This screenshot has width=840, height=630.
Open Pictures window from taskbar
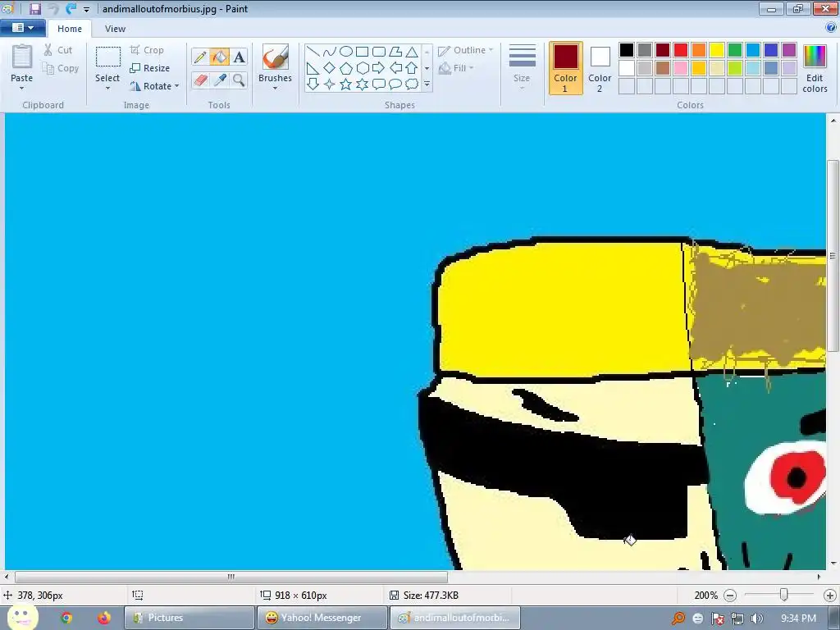(189, 618)
